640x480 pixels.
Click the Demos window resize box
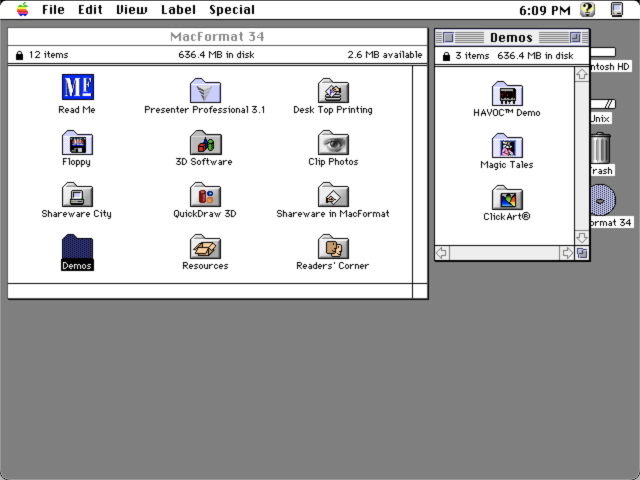[582, 253]
